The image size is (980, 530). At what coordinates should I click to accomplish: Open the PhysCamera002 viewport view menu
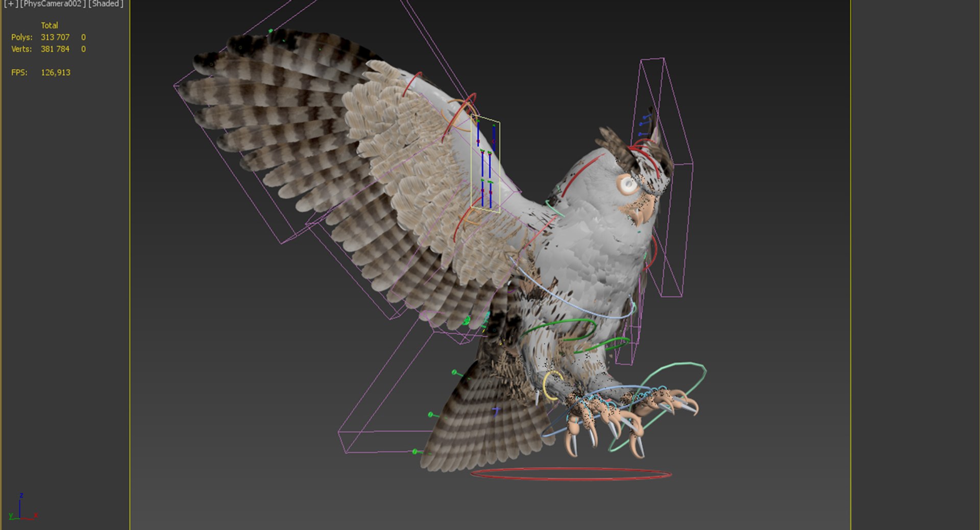53,4
